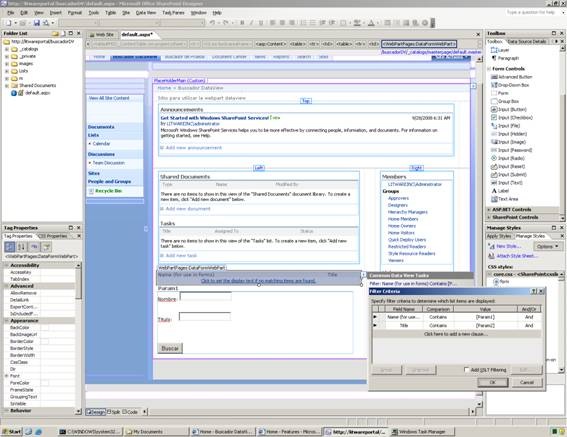Click New Page icon in Folder List header
Screen dimensions: 567x437
63,33
